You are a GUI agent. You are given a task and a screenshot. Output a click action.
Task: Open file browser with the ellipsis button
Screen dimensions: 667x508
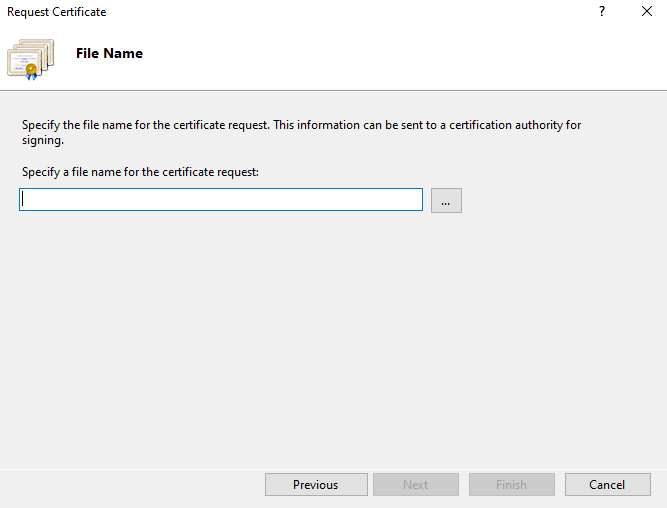(x=446, y=201)
